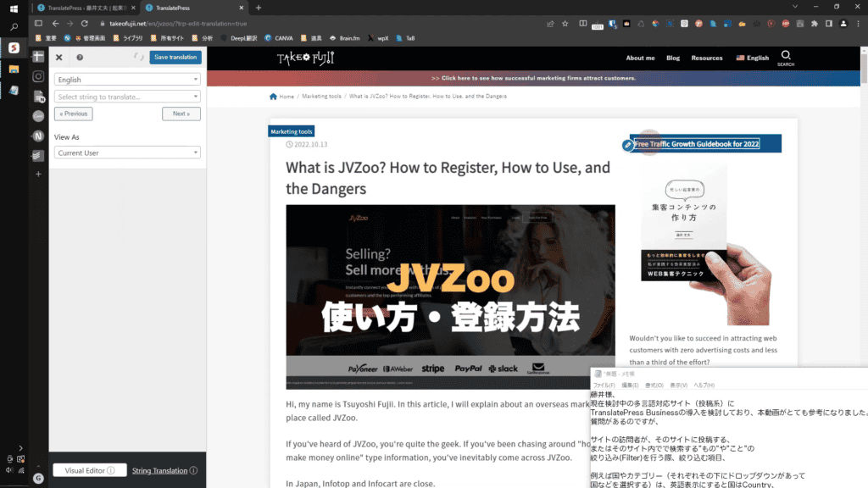Reload the current page
868x488 pixels.
(85, 23)
